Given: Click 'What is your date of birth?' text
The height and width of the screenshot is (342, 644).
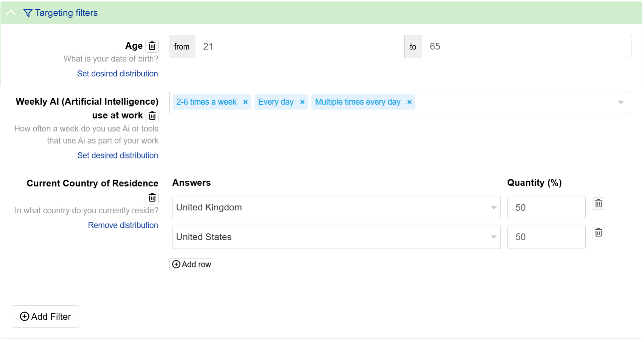Looking at the screenshot, I should [111, 59].
